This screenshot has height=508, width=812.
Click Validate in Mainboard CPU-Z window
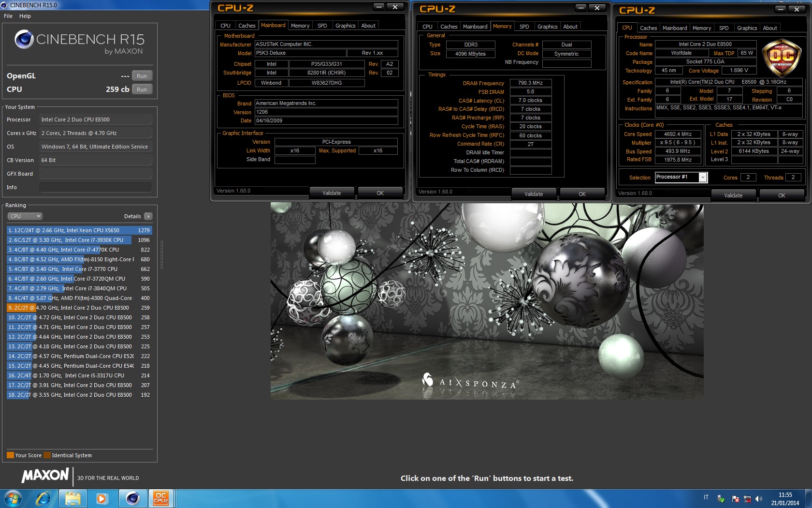point(332,193)
